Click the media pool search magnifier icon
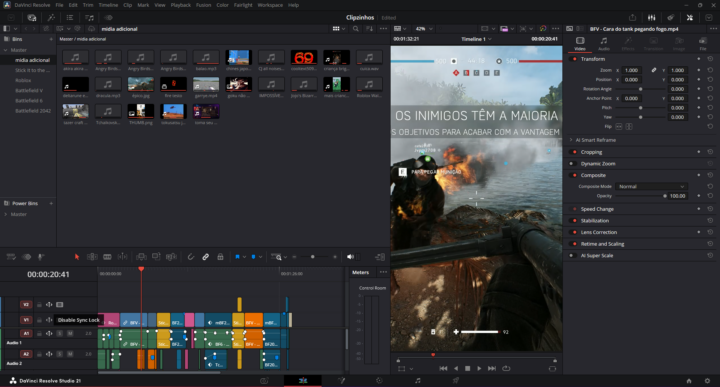 (x=356, y=28)
